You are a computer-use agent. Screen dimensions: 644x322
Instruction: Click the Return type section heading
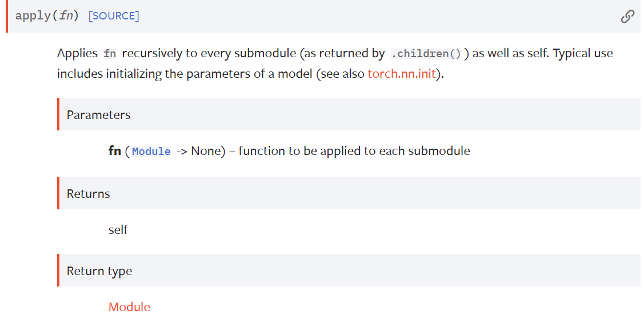[99, 271]
